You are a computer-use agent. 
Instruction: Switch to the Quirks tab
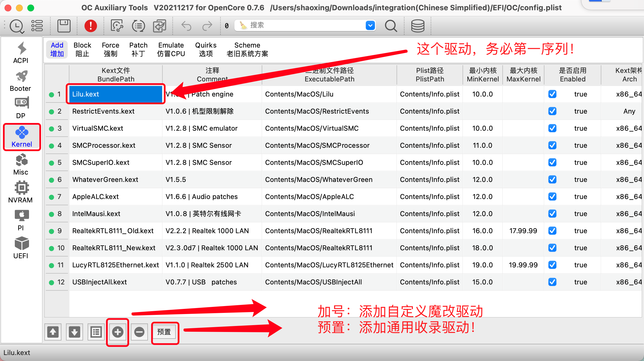pyautogui.click(x=206, y=49)
